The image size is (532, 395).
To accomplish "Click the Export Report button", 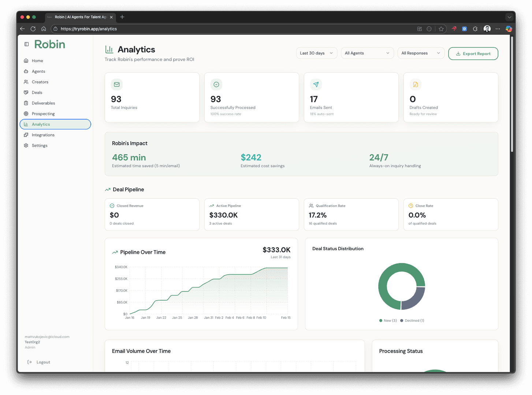I will point(473,53).
